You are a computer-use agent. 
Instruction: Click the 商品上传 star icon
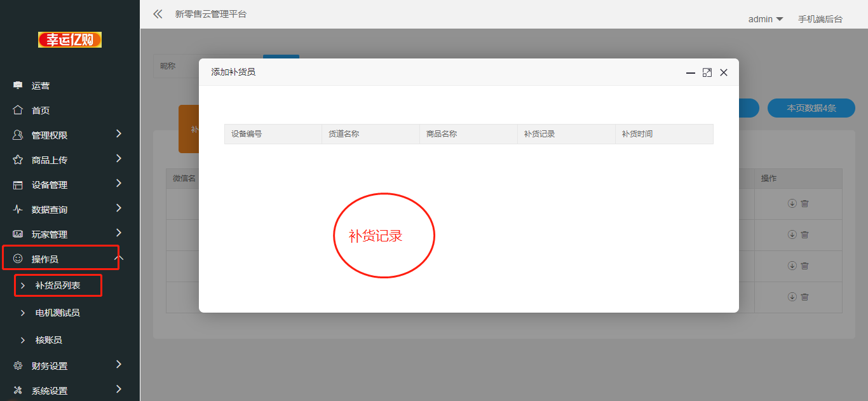(18, 160)
